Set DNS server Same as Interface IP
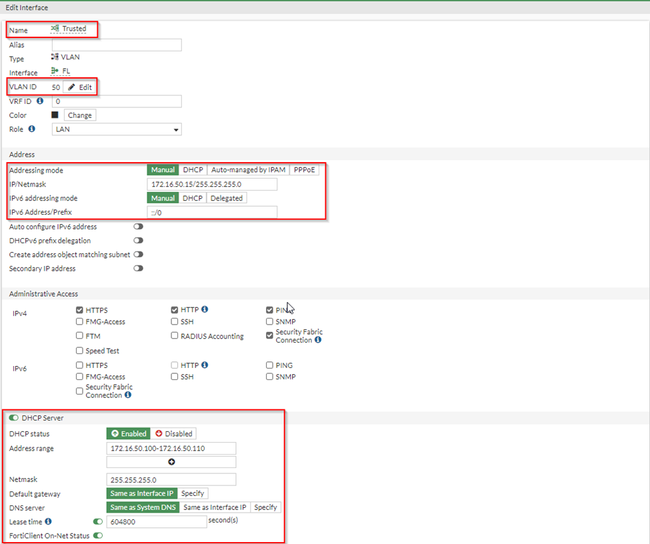Screen dimensions: 650x544 click(x=215, y=507)
